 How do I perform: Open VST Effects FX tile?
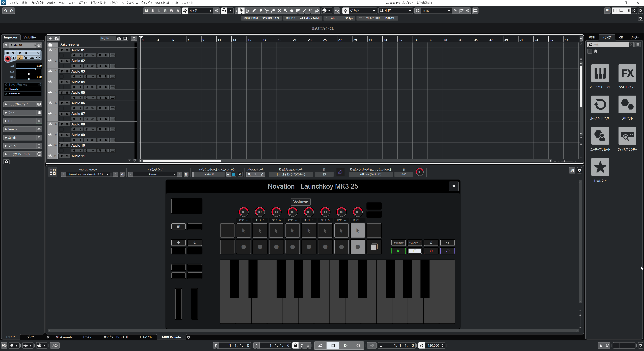(627, 73)
